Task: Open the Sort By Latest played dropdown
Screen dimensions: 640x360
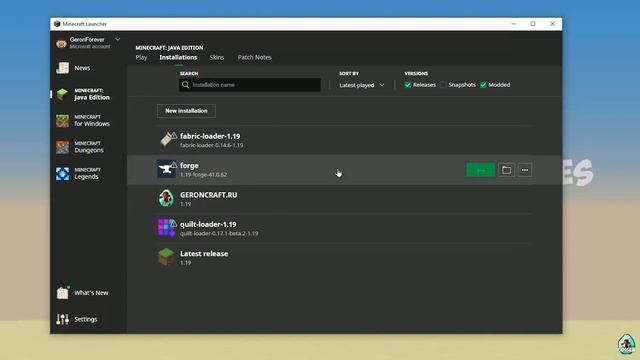Action: click(362, 85)
